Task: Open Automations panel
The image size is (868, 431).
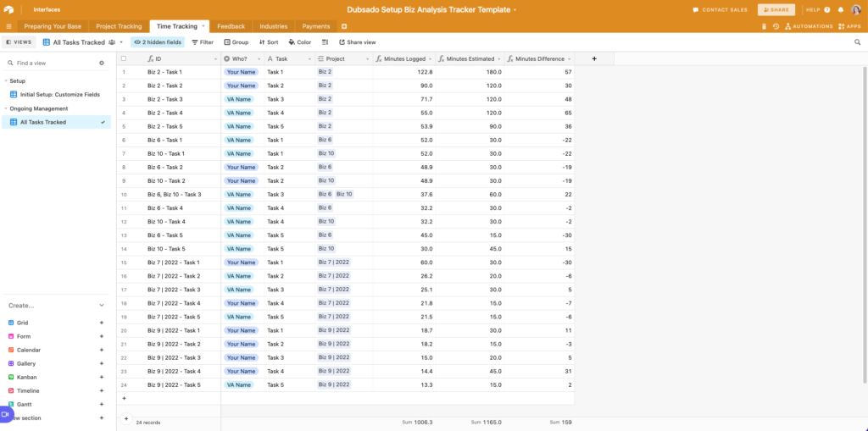Action: pos(809,26)
